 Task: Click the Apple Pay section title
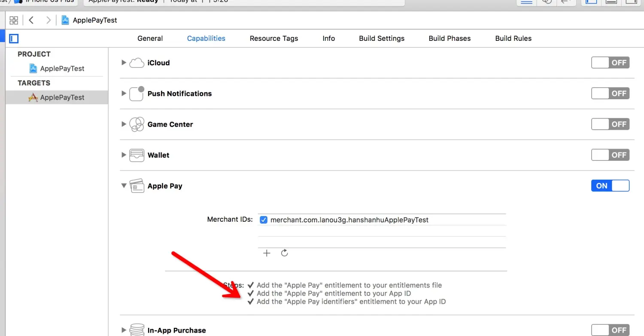(x=165, y=186)
